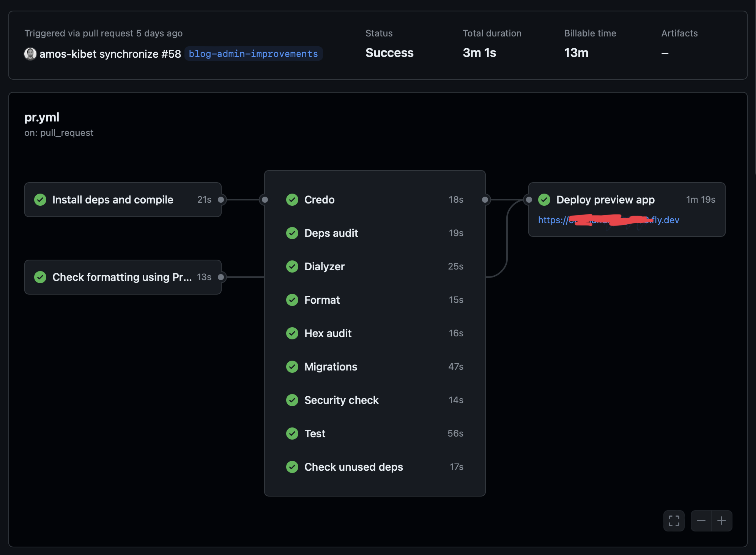Image resolution: width=756 pixels, height=555 pixels.
Task: Click the Install deps success checkmark icon
Action: click(40, 200)
